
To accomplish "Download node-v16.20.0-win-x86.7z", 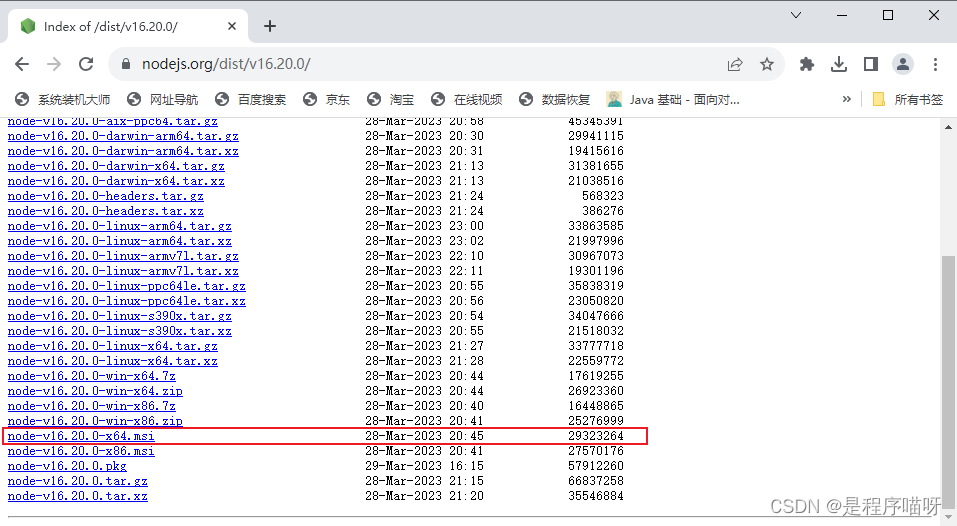I will tap(92, 406).
